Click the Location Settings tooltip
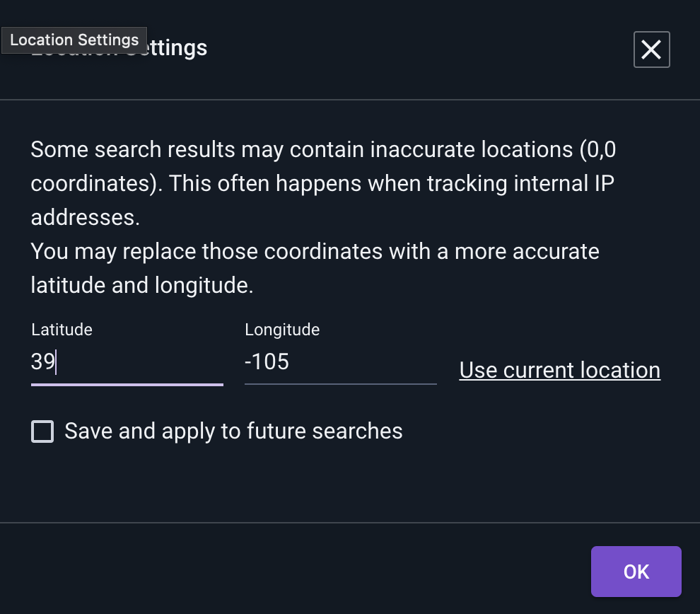Screen dimensions: 700x614 (74, 40)
